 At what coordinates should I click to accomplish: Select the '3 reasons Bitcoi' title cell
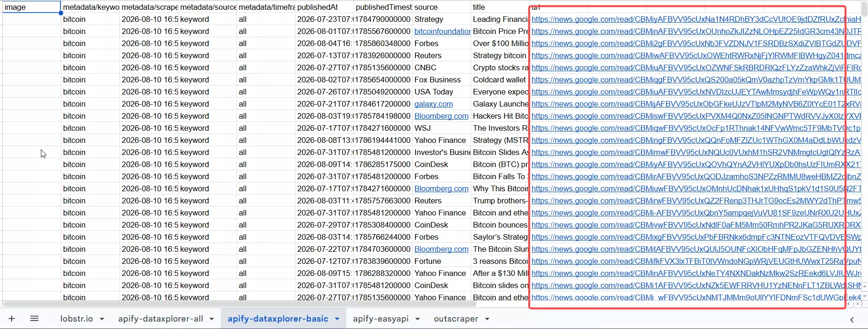tap(500, 261)
